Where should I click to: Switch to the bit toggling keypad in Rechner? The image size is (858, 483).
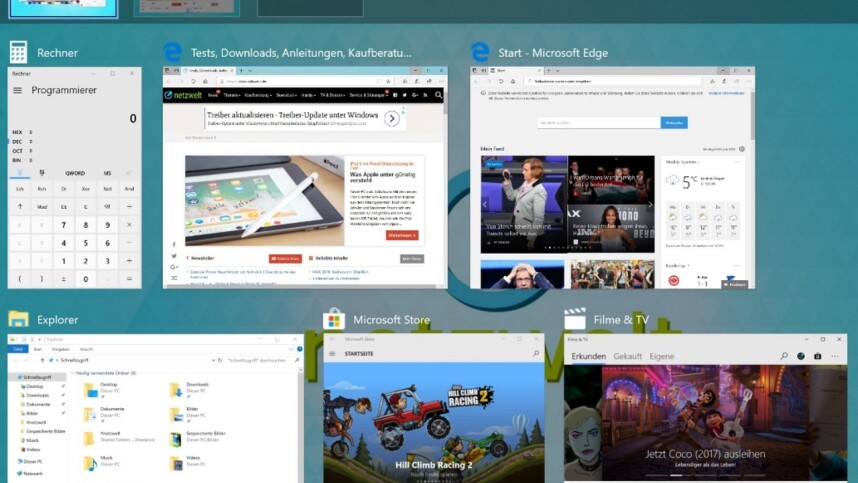click(42, 173)
